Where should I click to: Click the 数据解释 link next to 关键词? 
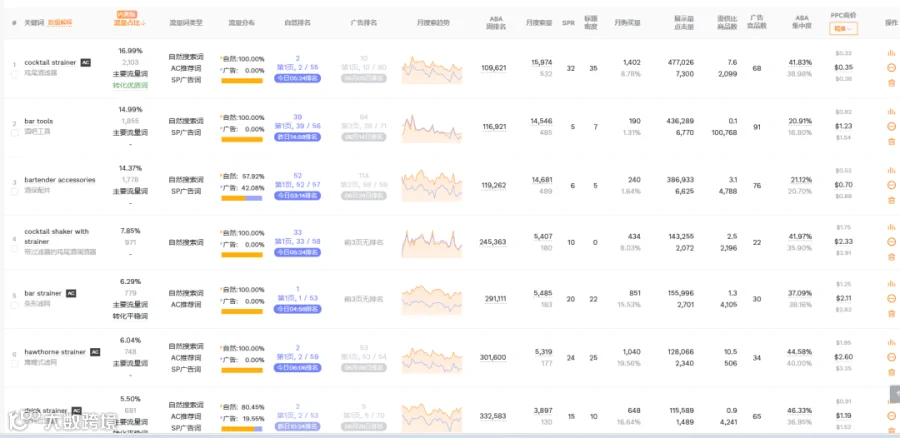60,23
